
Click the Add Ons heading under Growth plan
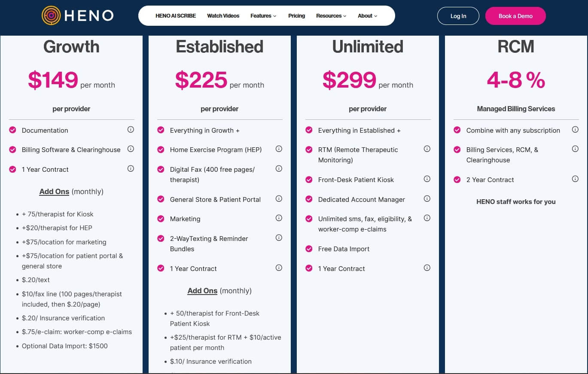[x=54, y=192]
